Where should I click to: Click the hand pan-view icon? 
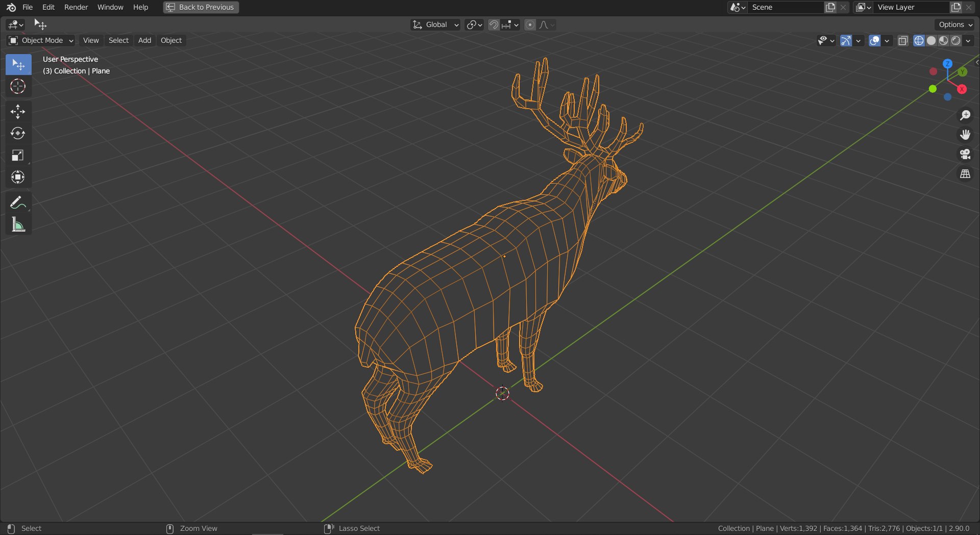tap(965, 135)
